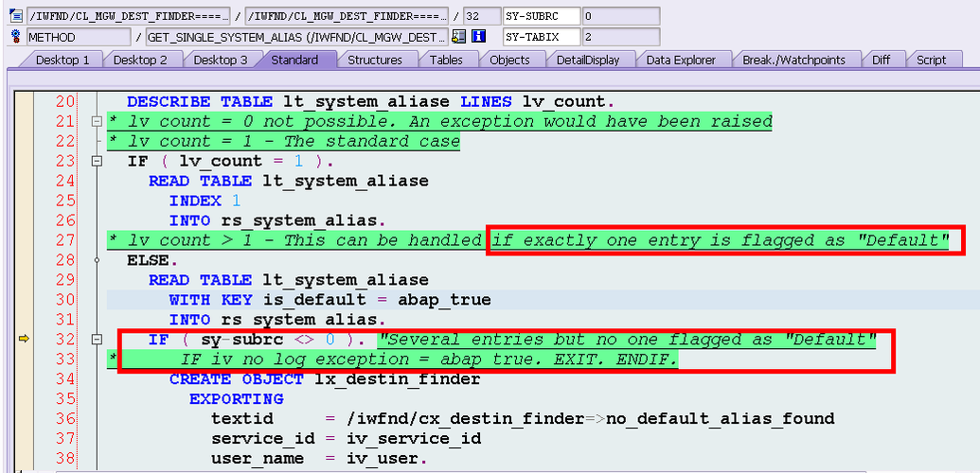This screenshot has width=980, height=473.
Task: Click the SY-SUBRC variable field
Action: tap(541, 16)
